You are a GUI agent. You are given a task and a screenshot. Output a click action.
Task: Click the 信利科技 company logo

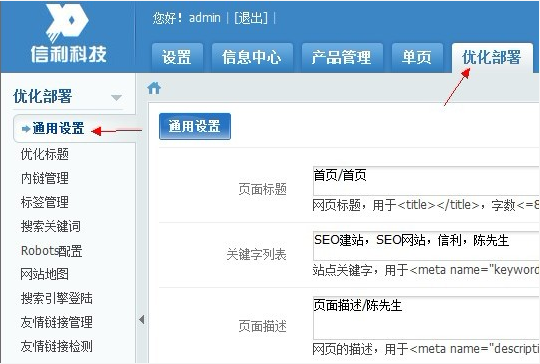(x=69, y=33)
